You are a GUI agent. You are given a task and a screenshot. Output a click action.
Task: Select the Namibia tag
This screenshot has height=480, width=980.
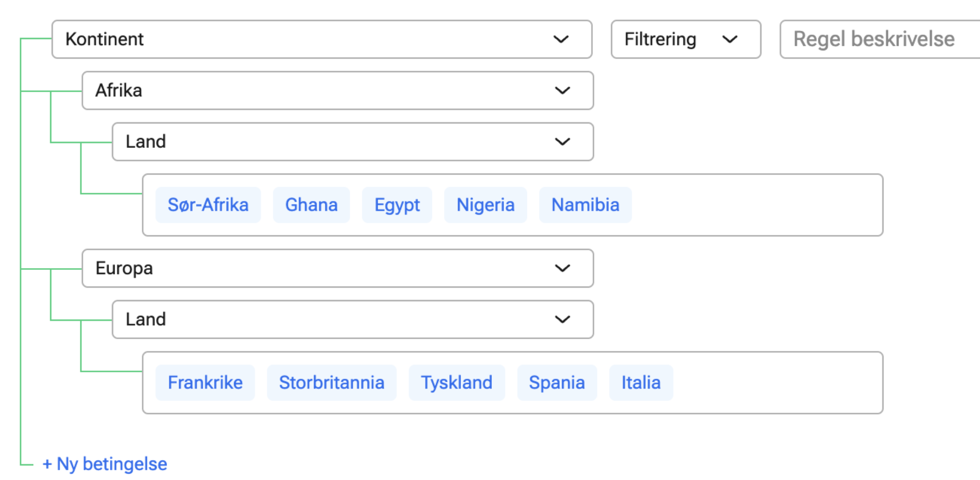pyautogui.click(x=585, y=205)
